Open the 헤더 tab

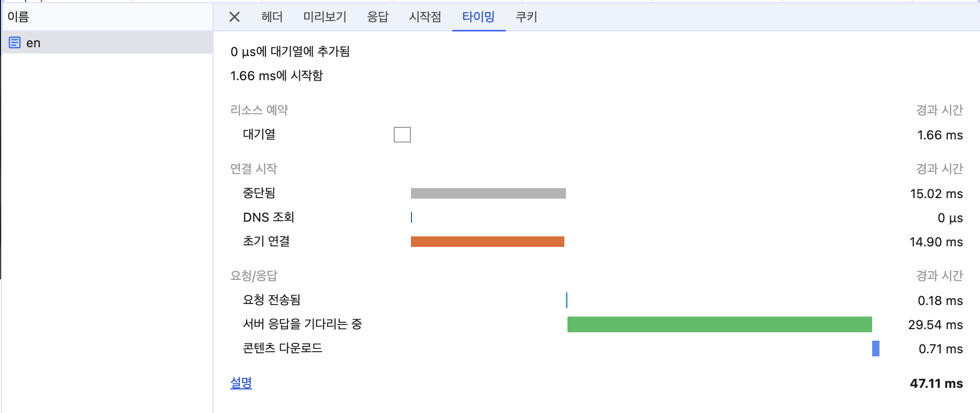click(272, 17)
